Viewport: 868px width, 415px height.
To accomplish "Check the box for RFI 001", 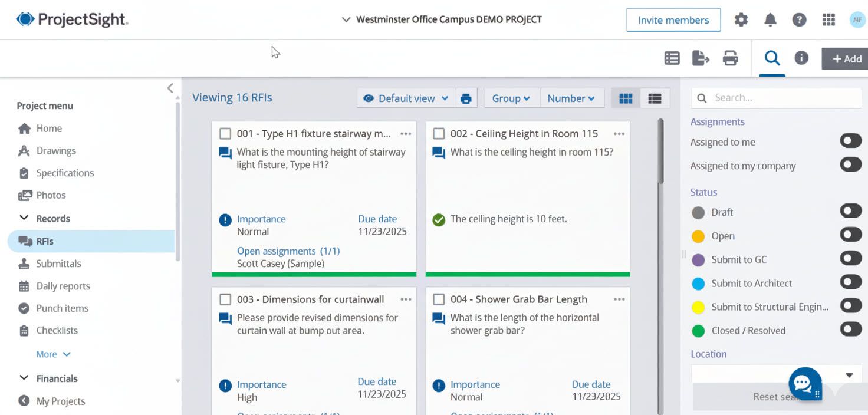I will (225, 134).
